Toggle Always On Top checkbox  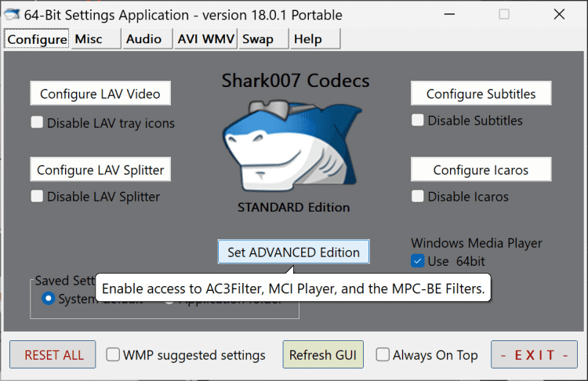click(383, 355)
